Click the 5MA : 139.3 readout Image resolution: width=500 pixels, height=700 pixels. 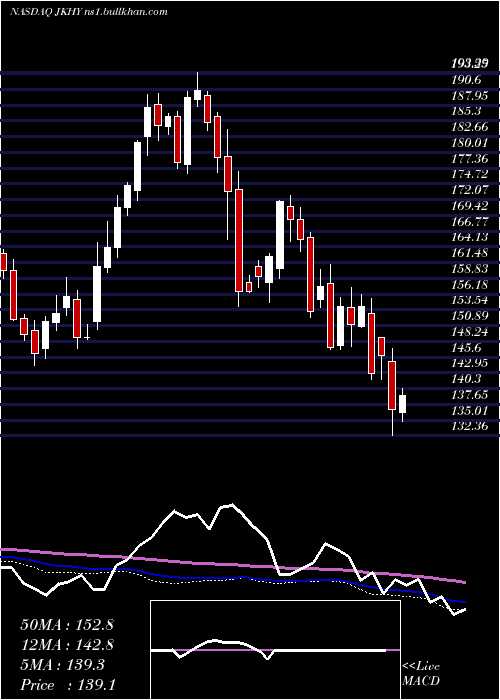coord(62,665)
